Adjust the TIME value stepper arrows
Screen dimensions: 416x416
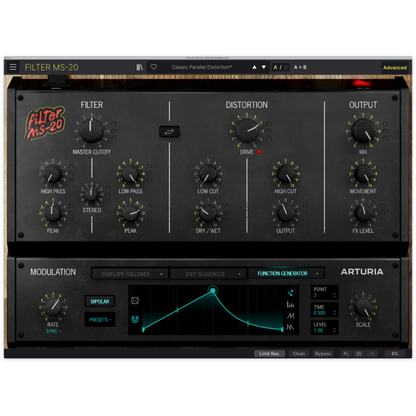pos(334,313)
